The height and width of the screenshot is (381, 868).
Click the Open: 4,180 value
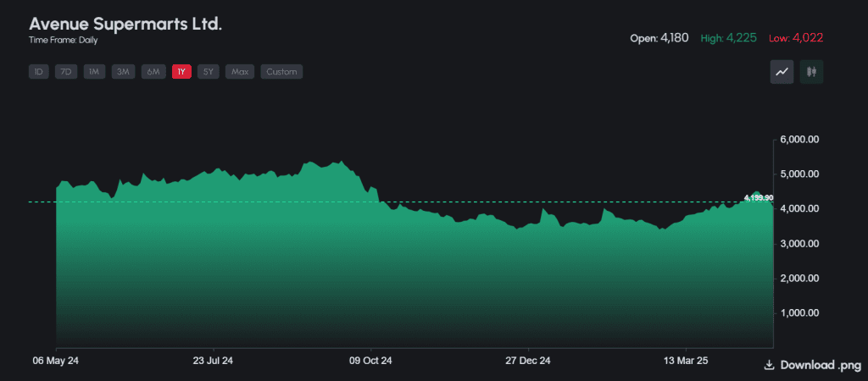coord(659,38)
